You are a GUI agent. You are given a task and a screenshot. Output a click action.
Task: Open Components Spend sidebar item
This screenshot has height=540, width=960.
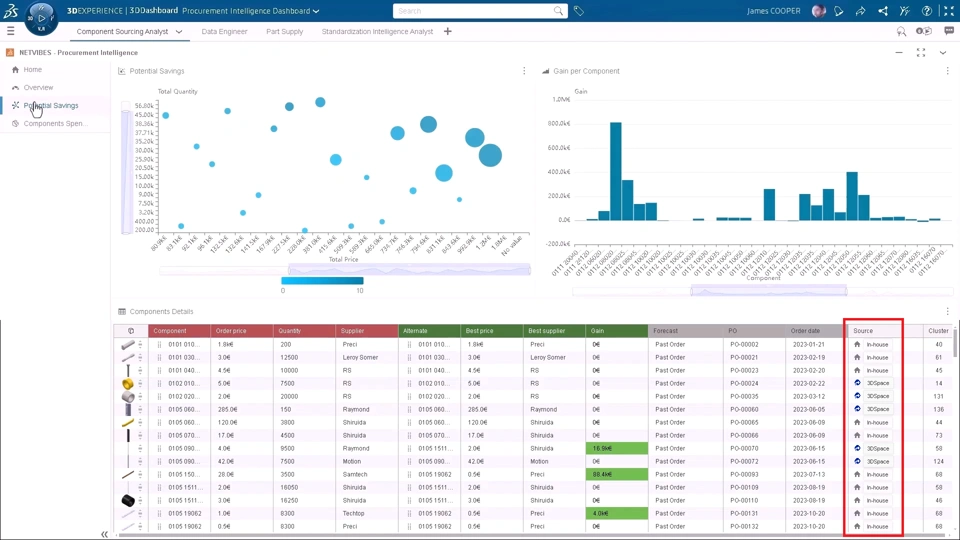pyautogui.click(x=55, y=124)
